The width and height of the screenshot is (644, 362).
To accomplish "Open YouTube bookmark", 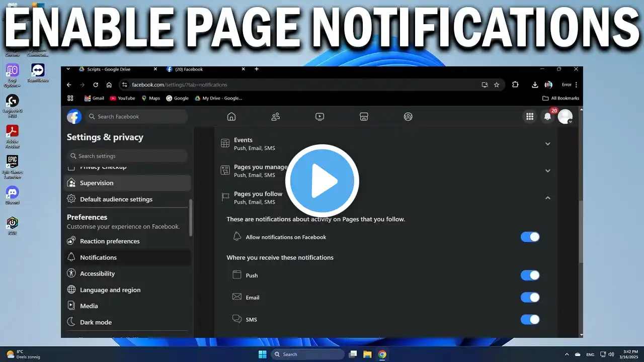I will pos(122,98).
